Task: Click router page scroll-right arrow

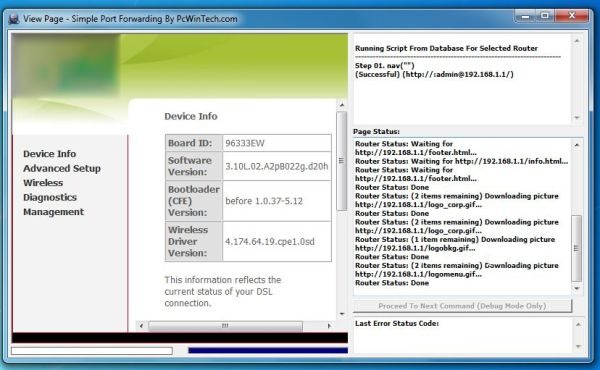Action: [x=329, y=326]
